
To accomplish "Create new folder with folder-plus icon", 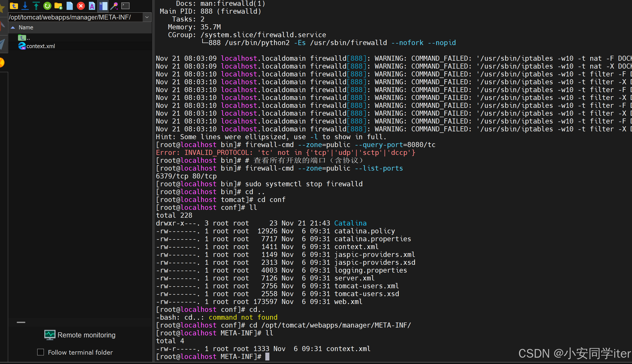I will [x=59, y=6].
